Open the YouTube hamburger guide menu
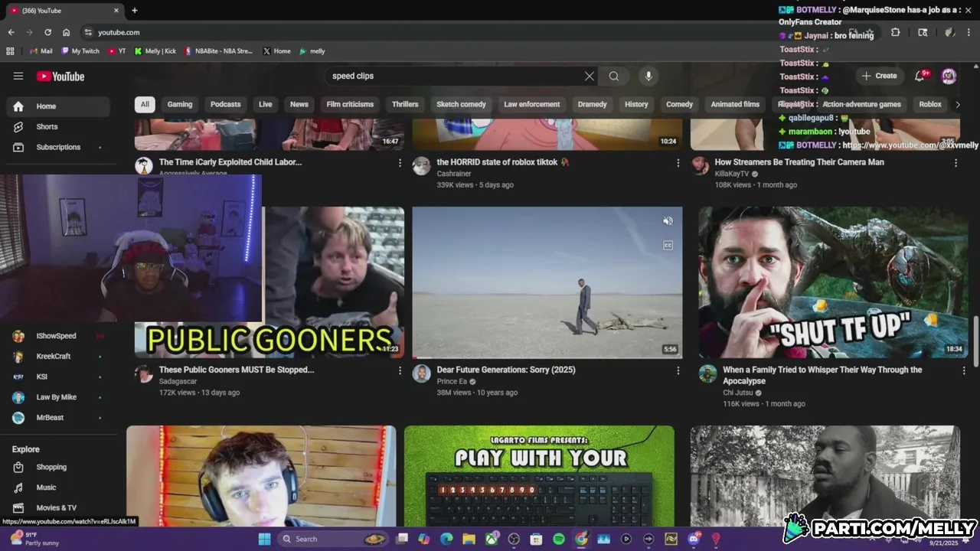 [x=18, y=76]
